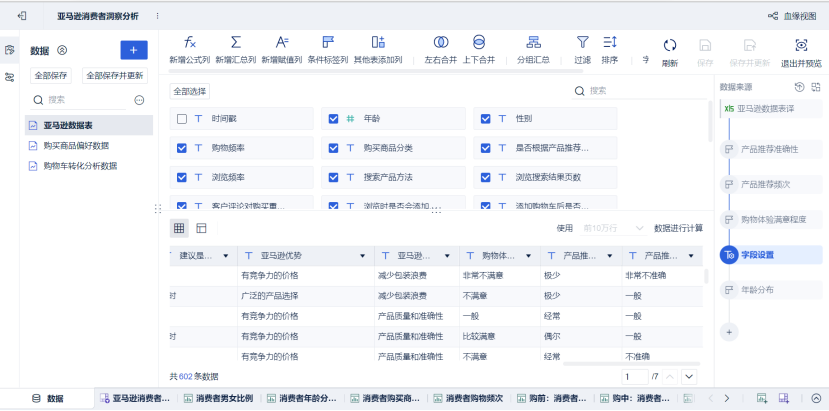Viewport: 829px width, 411px height.
Task: Select 购物车转化分析数据 in the data list
Action: point(89,166)
